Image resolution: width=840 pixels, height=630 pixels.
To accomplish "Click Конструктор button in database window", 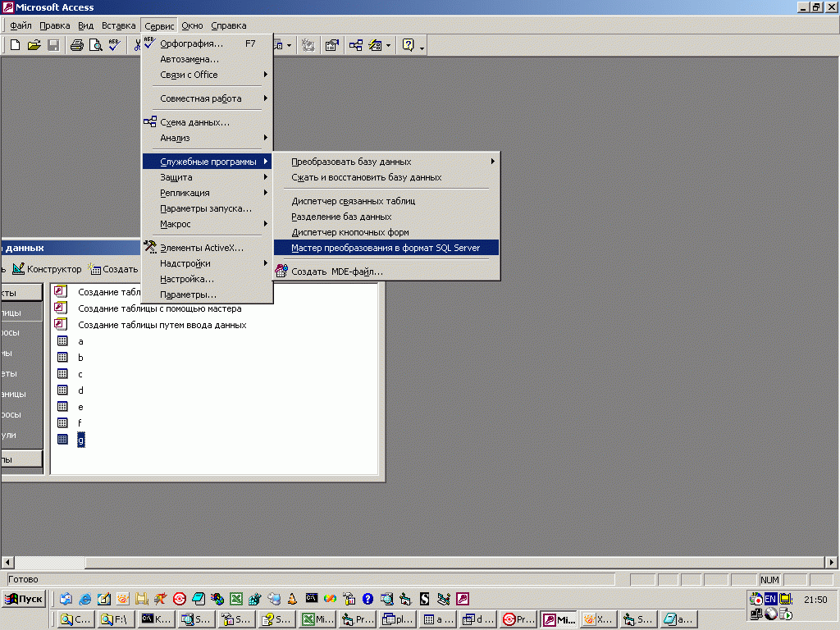I will tap(47, 269).
